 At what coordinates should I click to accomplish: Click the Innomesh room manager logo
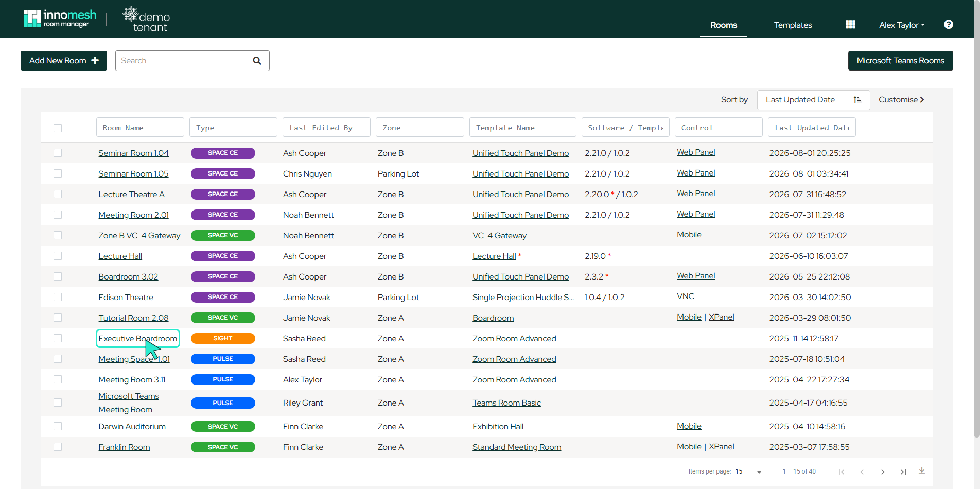point(60,19)
